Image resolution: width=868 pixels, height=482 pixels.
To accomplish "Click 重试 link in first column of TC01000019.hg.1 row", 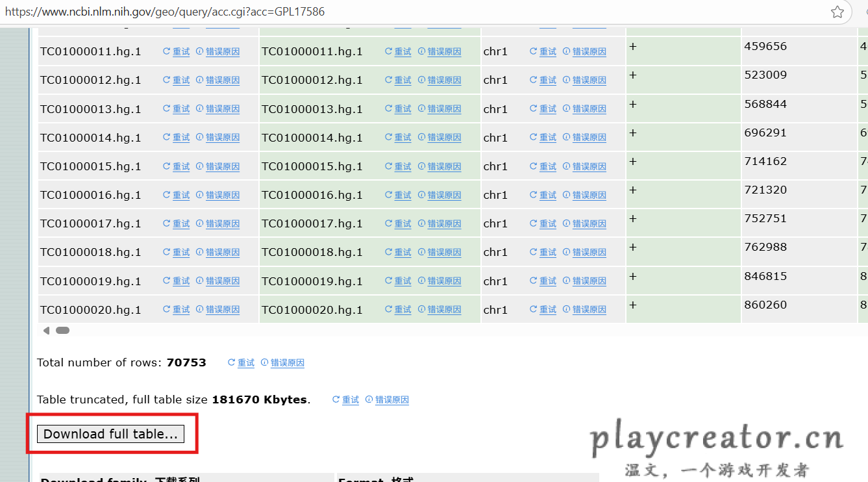I will [x=181, y=281].
